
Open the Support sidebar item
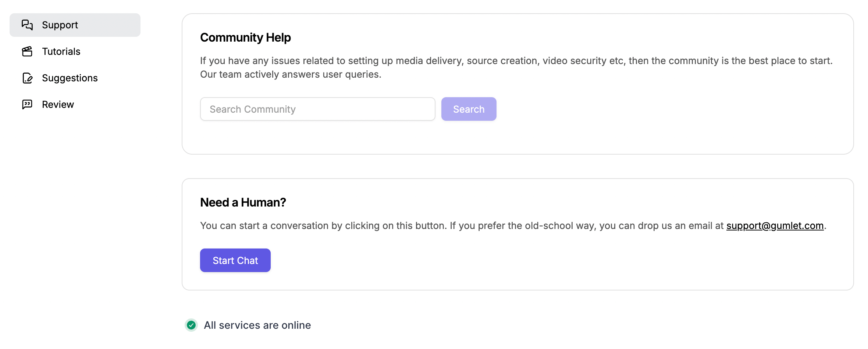click(x=75, y=25)
